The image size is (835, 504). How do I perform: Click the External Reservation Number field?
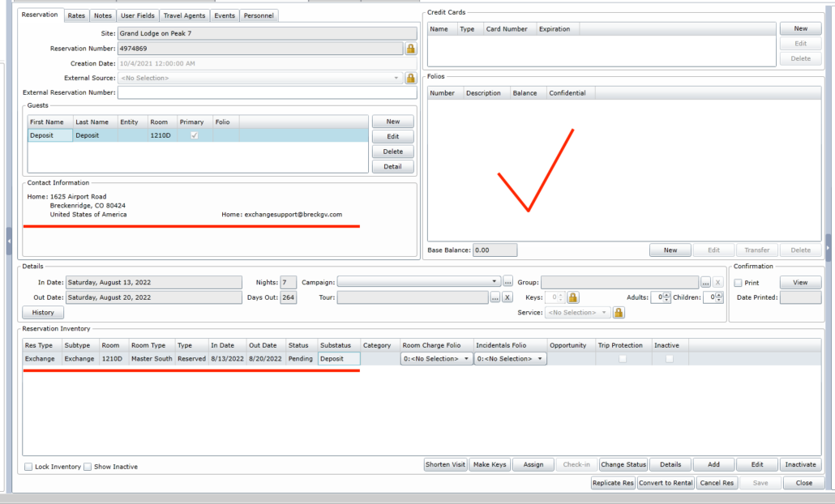(268, 92)
